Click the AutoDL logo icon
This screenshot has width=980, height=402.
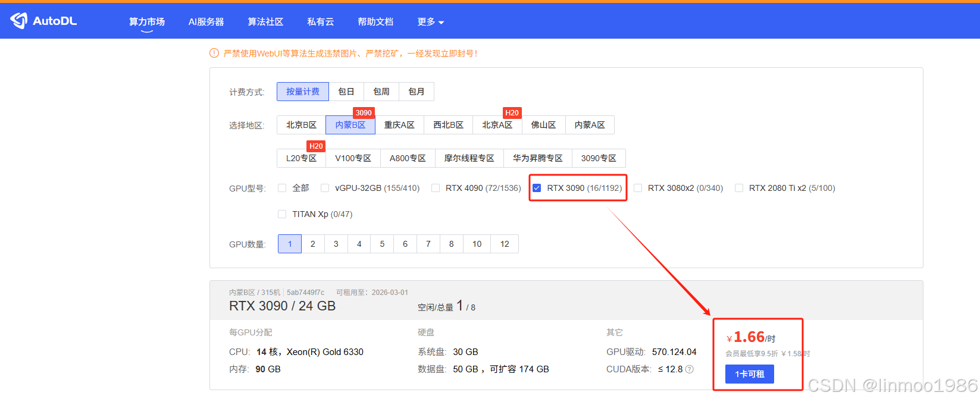coord(19,21)
